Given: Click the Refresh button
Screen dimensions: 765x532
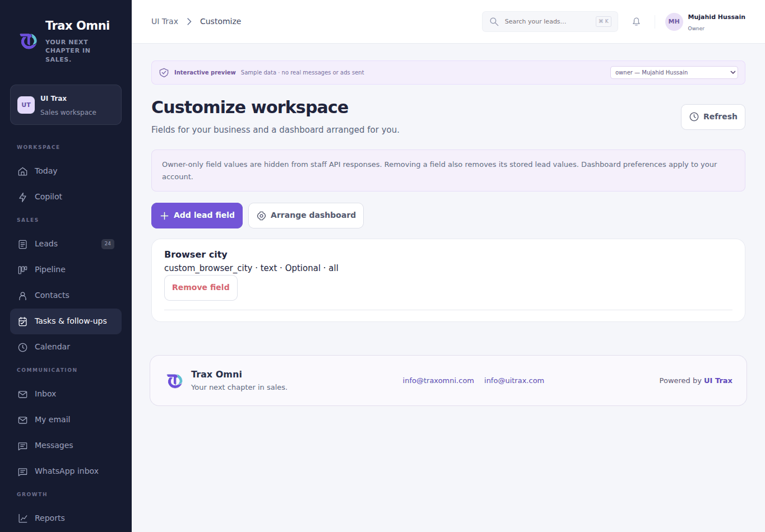Looking at the screenshot, I should click(713, 117).
